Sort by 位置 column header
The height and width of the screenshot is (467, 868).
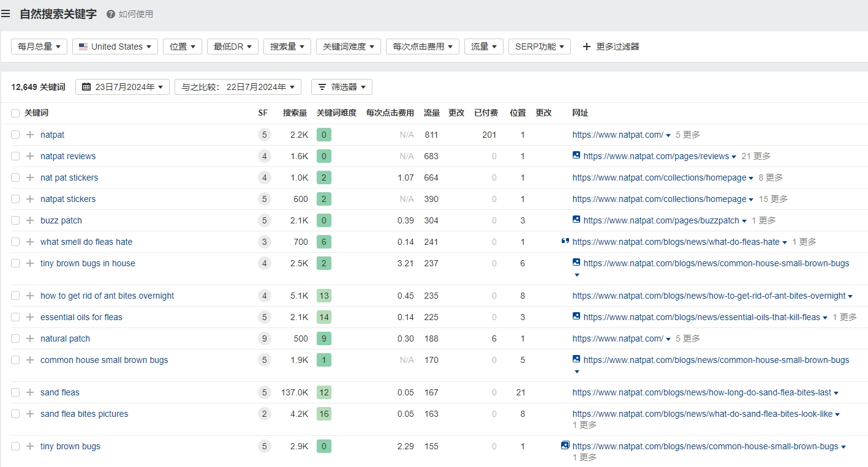518,113
